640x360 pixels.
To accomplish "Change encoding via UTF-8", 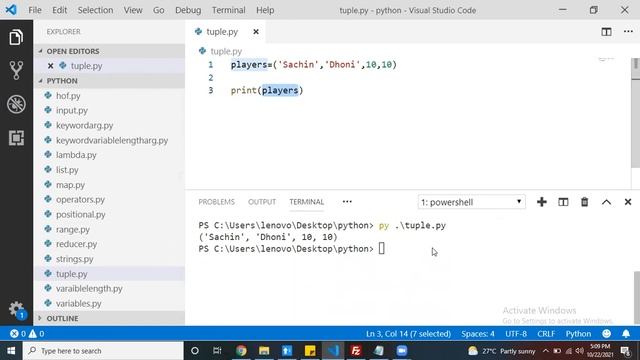I will (x=516, y=334).
